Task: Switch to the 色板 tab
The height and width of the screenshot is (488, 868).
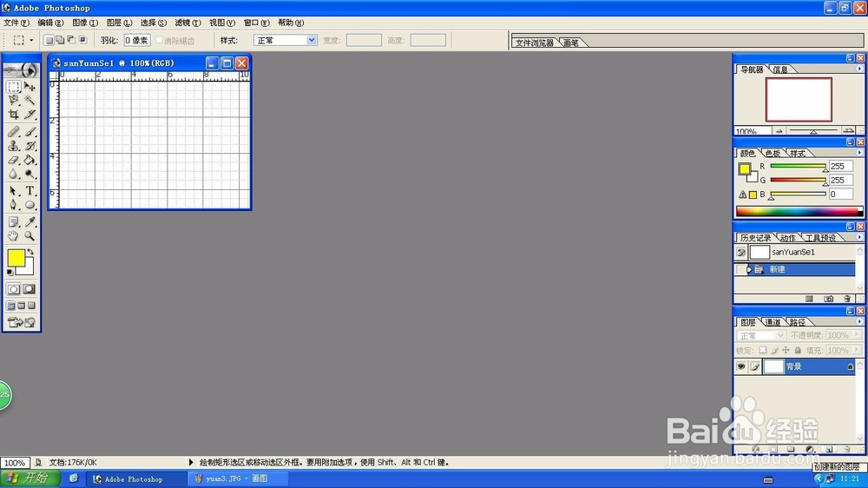Action: (773, 154)
